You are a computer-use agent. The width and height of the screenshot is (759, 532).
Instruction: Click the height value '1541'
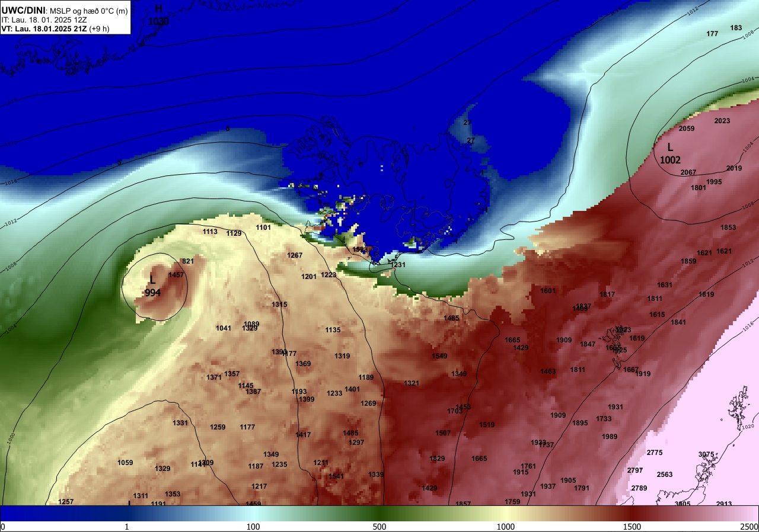pyautogui.click(x=336, y=476)
